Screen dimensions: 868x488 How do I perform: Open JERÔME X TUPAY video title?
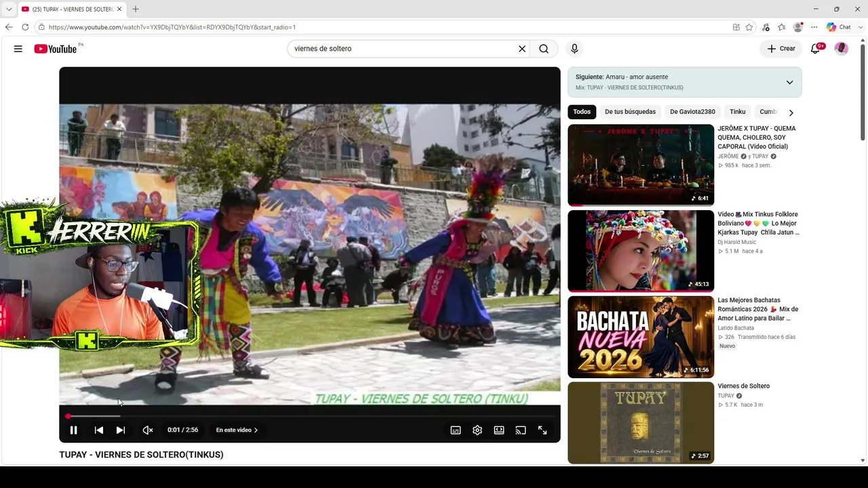(757, 137)
